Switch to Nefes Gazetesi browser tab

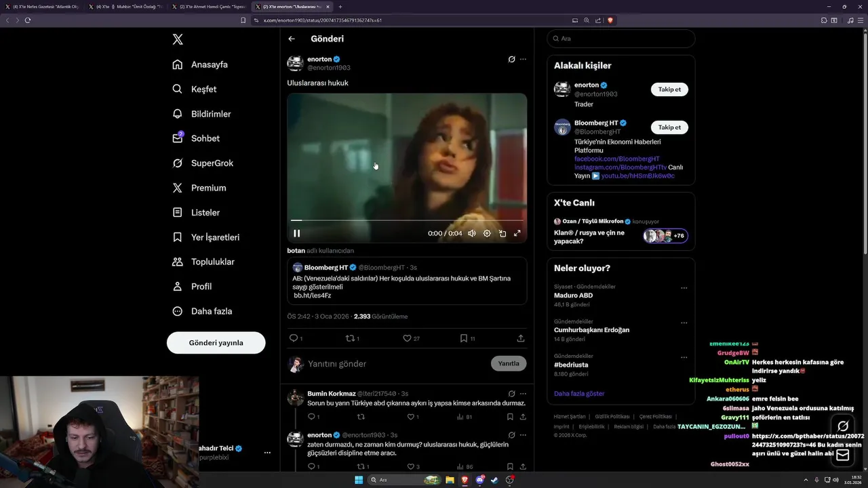[42, 6]
